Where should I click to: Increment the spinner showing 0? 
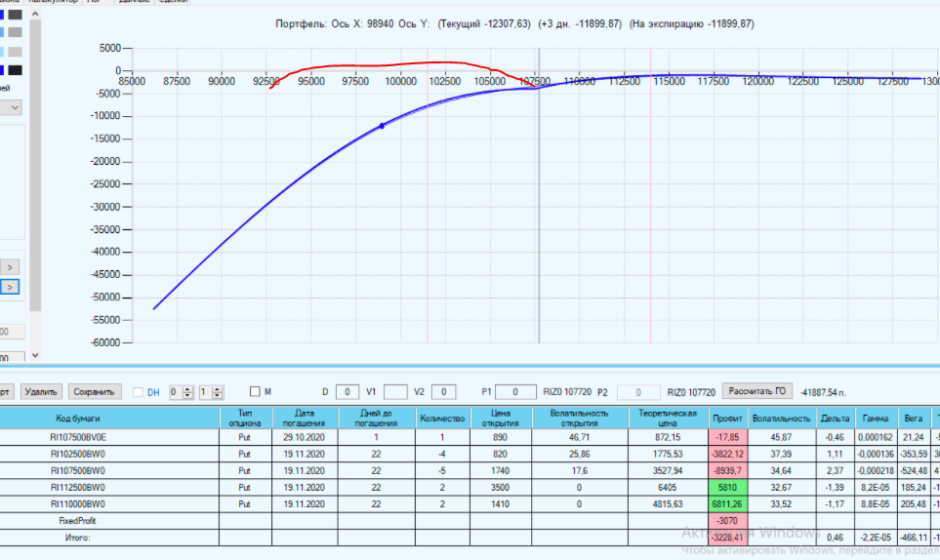pos(187,389)
